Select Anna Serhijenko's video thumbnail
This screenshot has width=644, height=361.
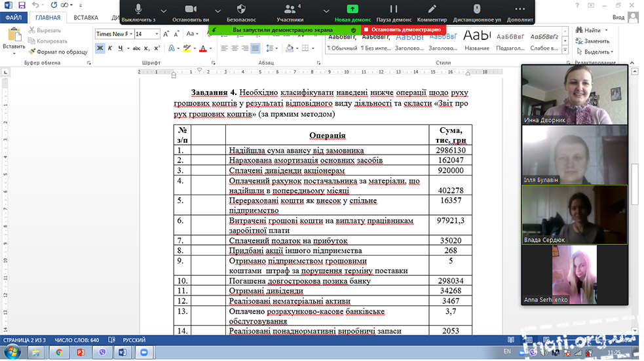(575, 275)
